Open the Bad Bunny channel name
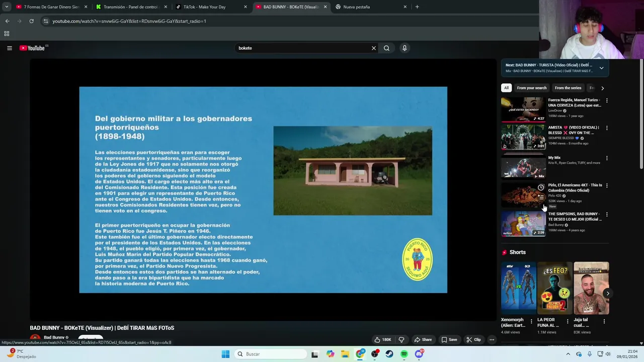644x362 pixels. coord(54,337)
